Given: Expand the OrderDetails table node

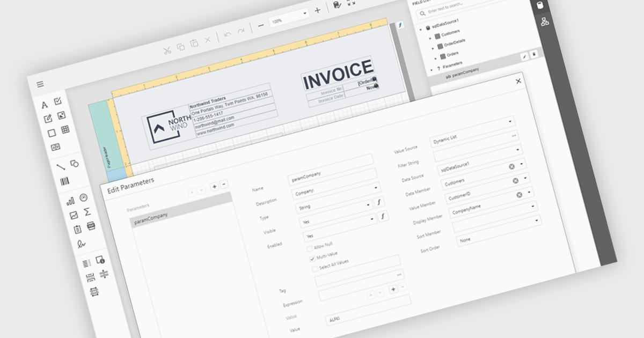Looking at the screenshot, I should tap(433, 47).
